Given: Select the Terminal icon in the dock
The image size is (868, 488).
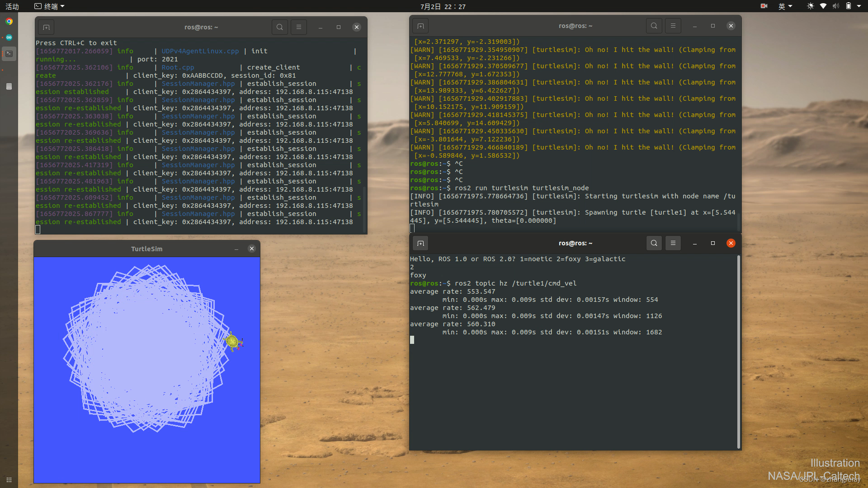Looking at the screenshot, I should click(x=9, y=53).
